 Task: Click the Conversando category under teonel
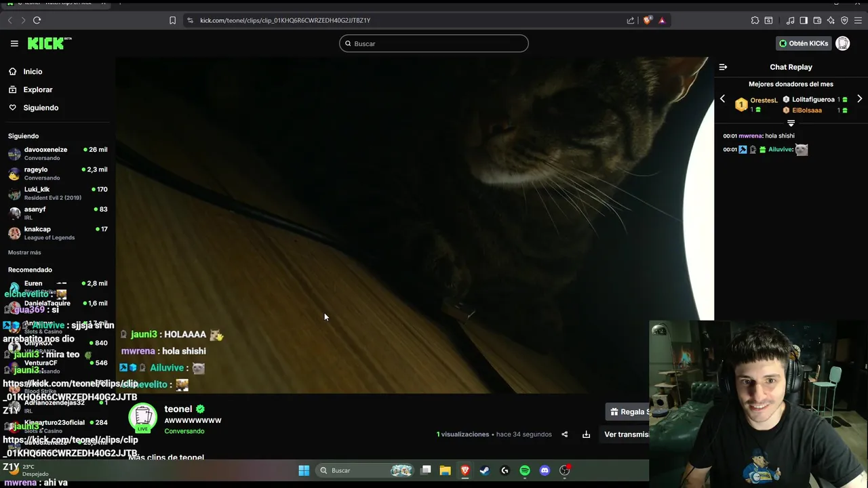184,431
